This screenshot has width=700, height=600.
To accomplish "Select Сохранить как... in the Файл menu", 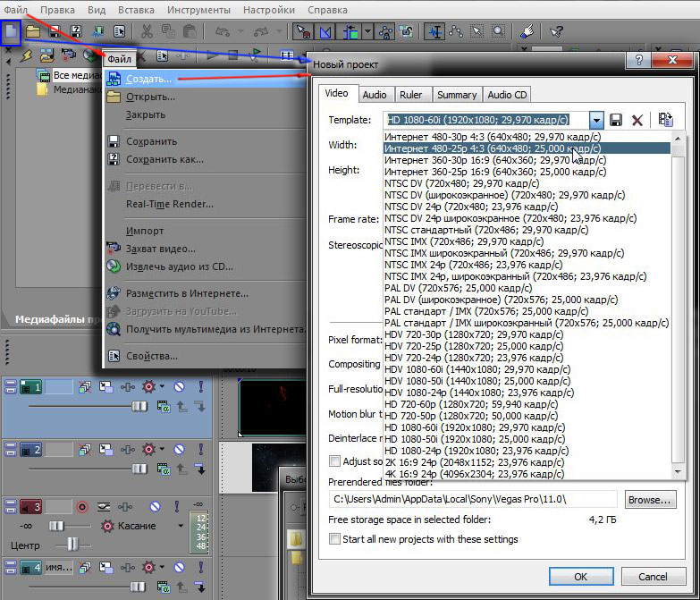I will coord(164,159).
